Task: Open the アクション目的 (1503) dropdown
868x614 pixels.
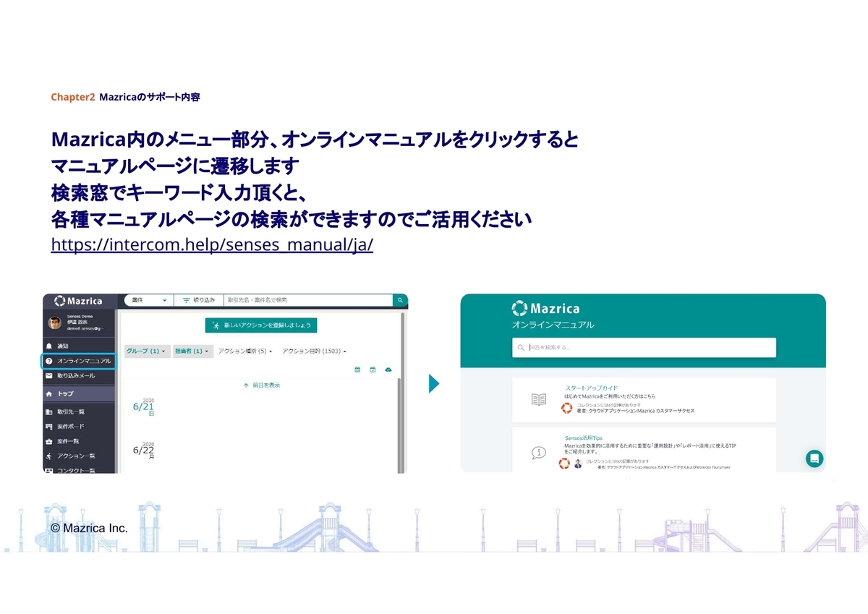Action: point(314,351)
